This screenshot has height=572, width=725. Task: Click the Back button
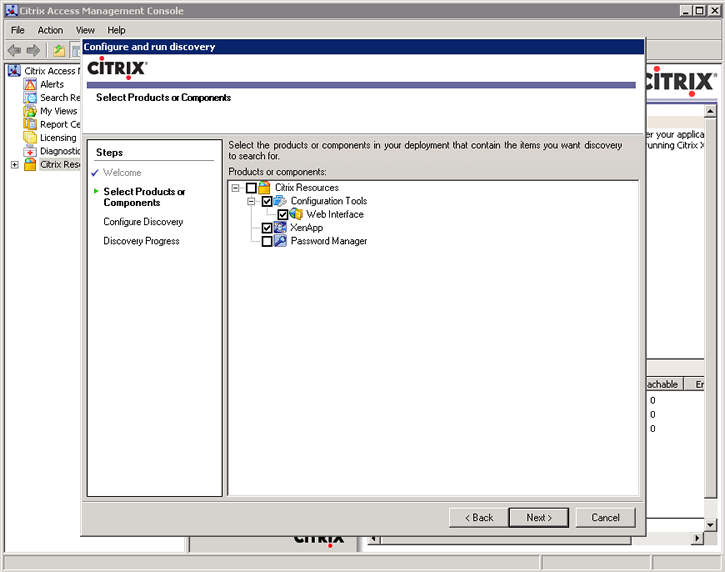coord(479,517)
